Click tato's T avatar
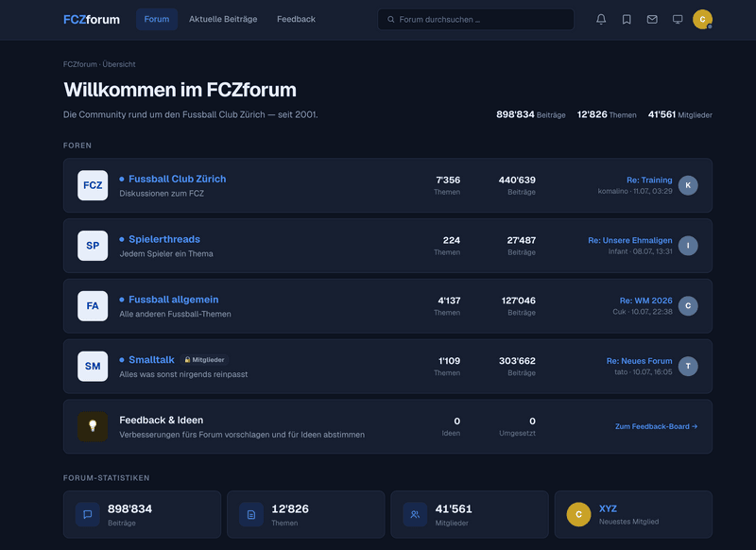 click(x=688, y=366)
